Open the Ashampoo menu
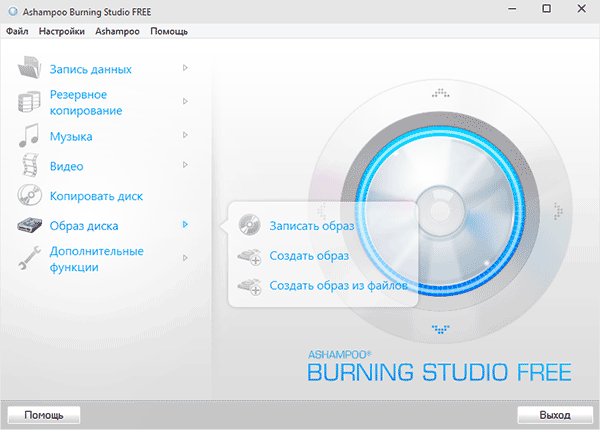This screenshot has height=430, width=600. click(117, 31)
